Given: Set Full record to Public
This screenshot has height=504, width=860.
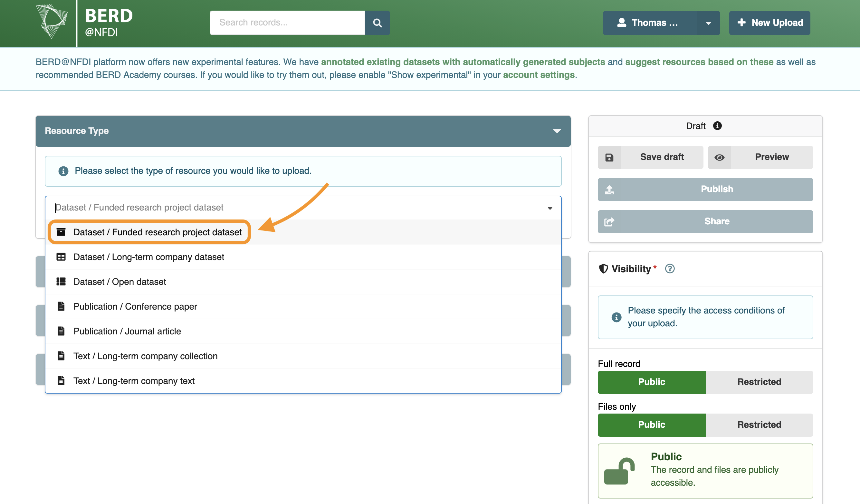Looking at the screenshot, I should point(652,382).
